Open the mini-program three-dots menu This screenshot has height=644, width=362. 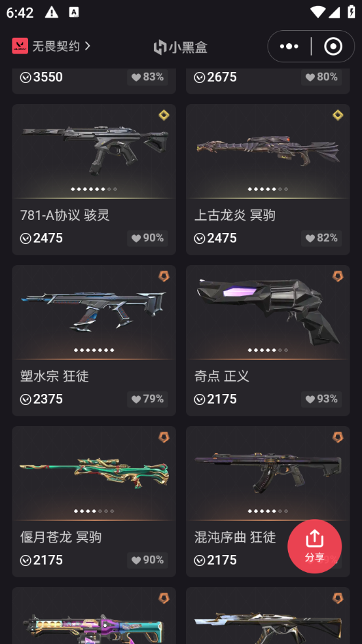289,46
